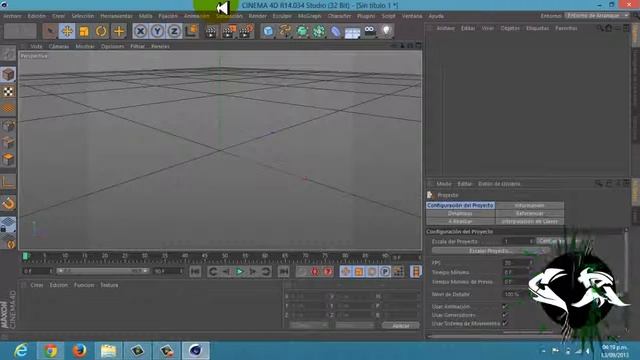The height and width of the screenshot is (360, 640).
Task: Open the Render menu
Action: 258,16
